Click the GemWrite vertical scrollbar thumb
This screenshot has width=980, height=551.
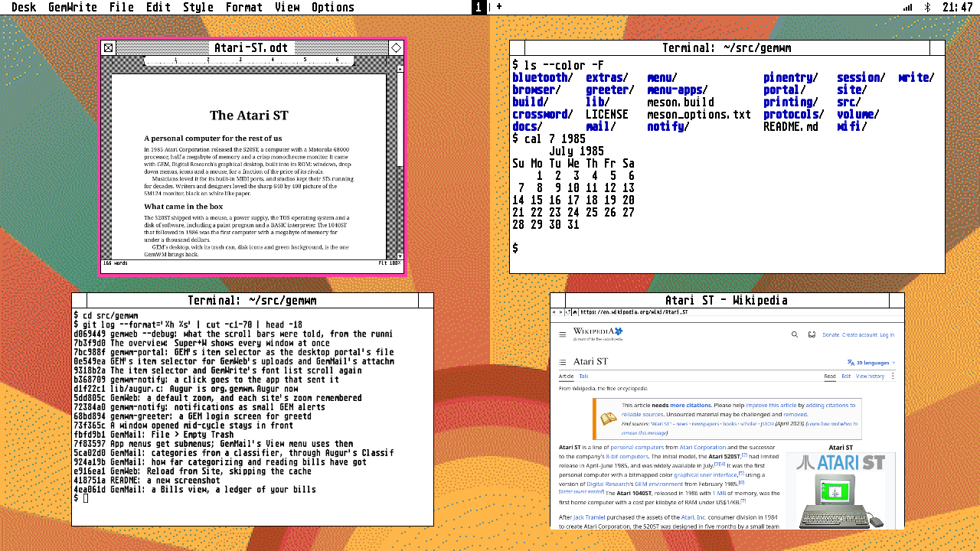(400, 119)
